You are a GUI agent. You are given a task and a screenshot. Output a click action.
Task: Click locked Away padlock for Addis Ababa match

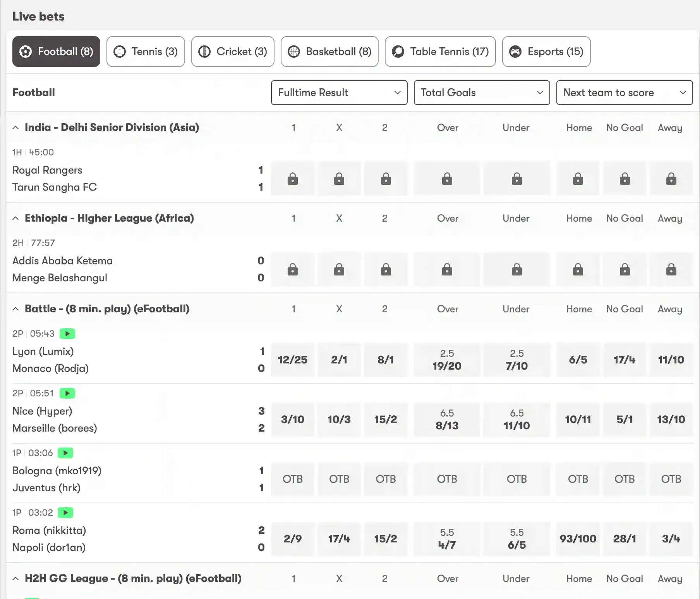(x=671, y=269)
